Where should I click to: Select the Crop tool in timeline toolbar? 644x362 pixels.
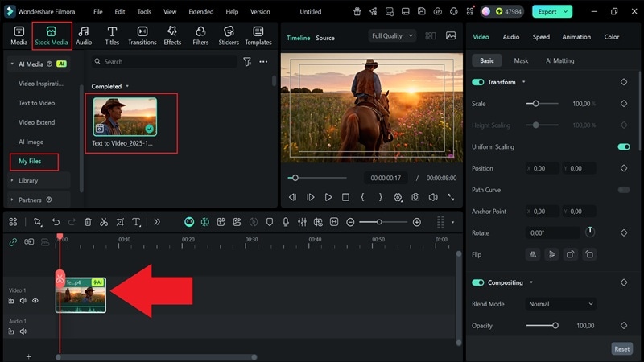(x=120, y=222)
